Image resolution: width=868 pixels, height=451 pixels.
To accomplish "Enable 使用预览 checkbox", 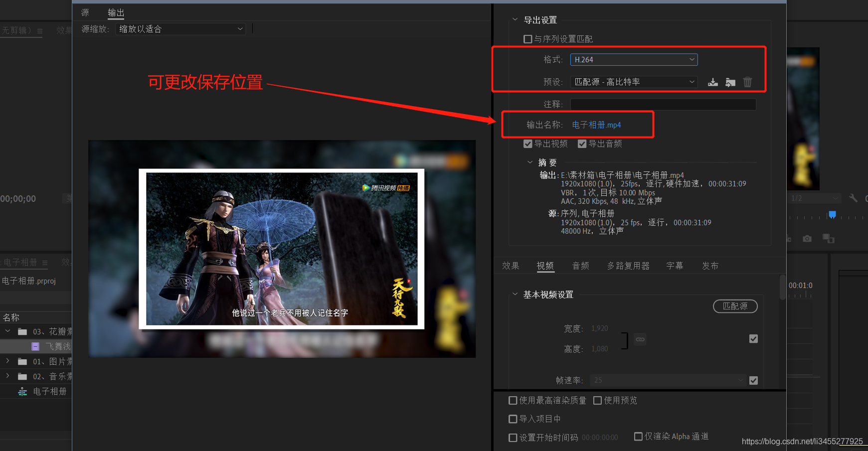I will tap(597, 401).
